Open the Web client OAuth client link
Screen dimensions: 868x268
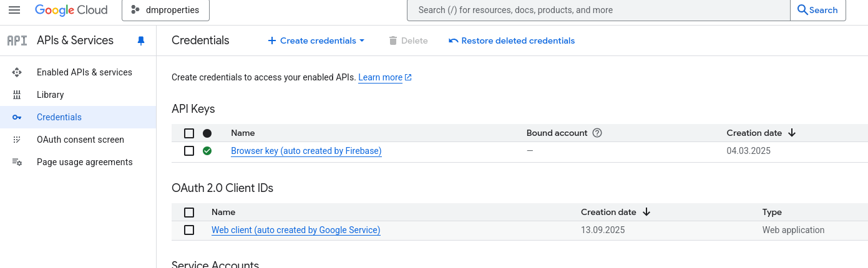coord(296,230)
